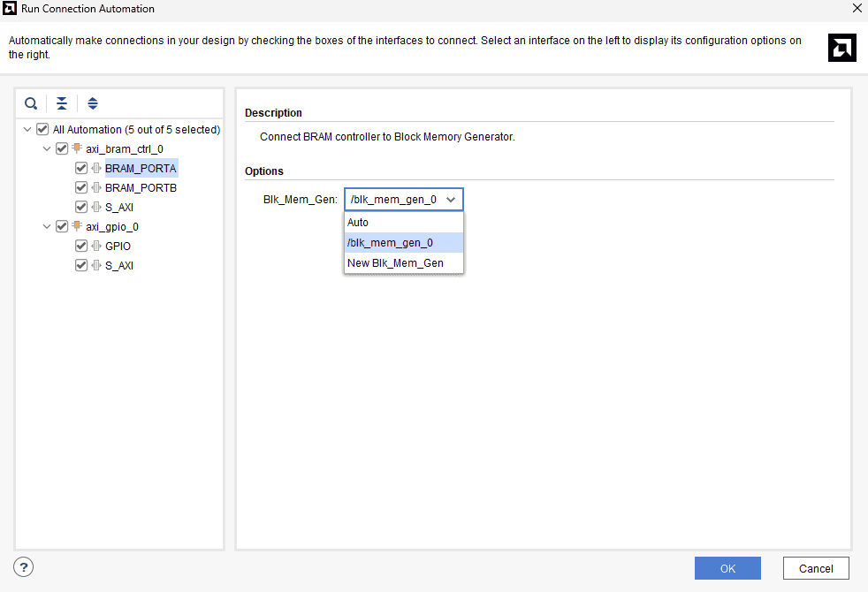
Task: Close the Blk_Mem_Gen dropdown combo box
Action: click(451, 200)
